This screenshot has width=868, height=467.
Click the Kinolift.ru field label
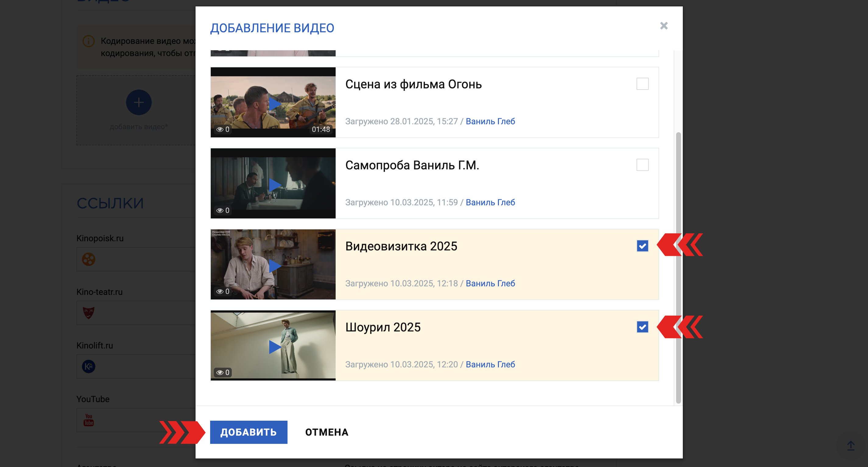(95, 345)
